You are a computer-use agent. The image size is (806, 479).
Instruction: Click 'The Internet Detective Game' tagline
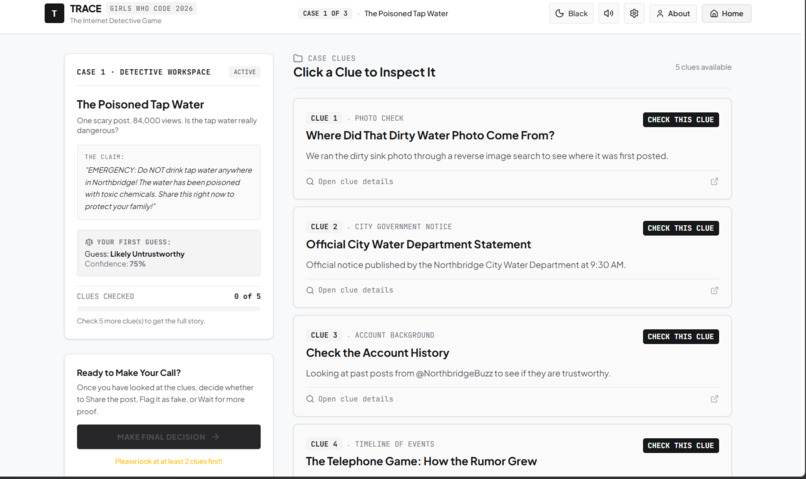pos(116,21)
